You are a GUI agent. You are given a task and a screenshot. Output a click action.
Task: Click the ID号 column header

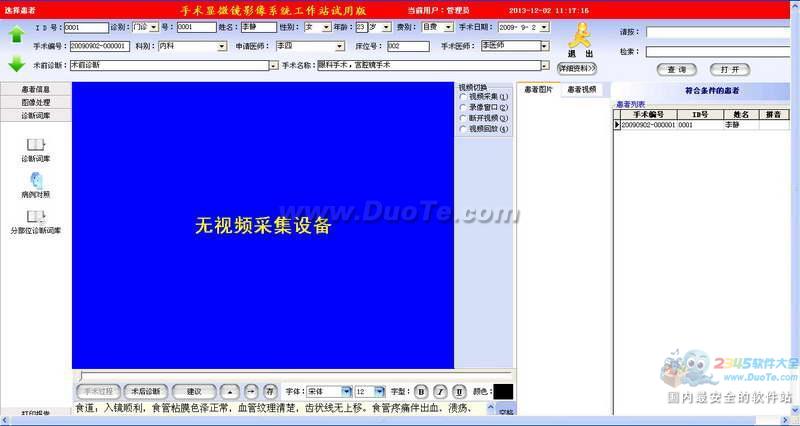click(700, 115)
